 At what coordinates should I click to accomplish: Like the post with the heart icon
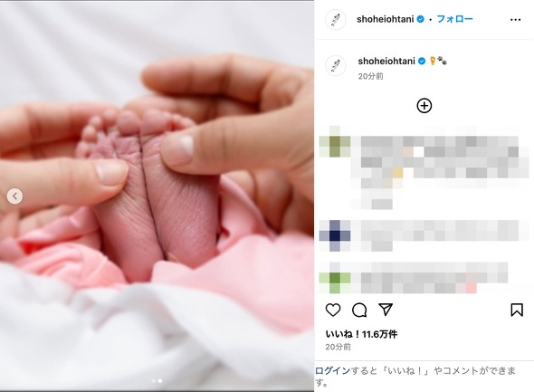click(x=333, y=310)
